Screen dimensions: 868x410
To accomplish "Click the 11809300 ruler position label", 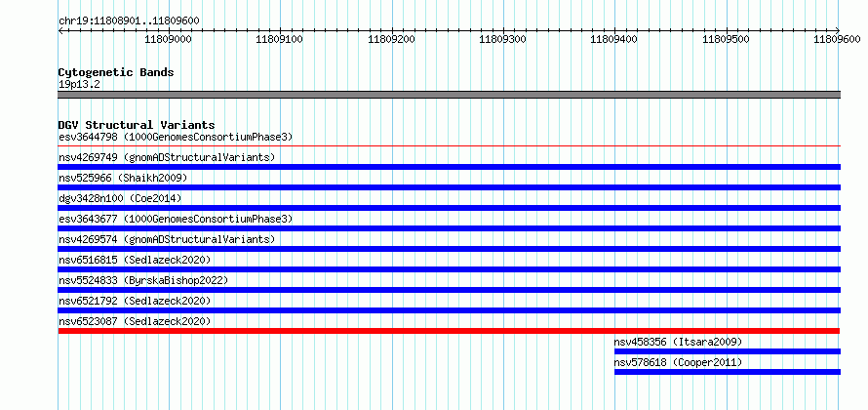I will 502,39.
